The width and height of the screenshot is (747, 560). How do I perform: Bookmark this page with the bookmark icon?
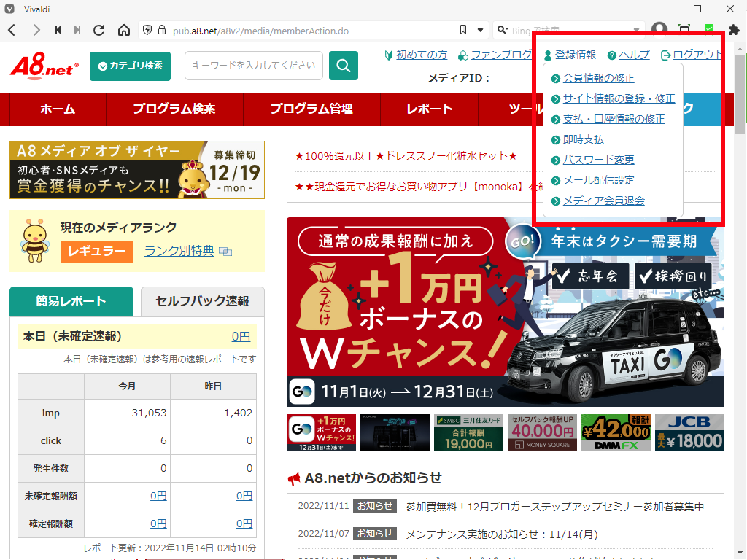click(463, 30)
